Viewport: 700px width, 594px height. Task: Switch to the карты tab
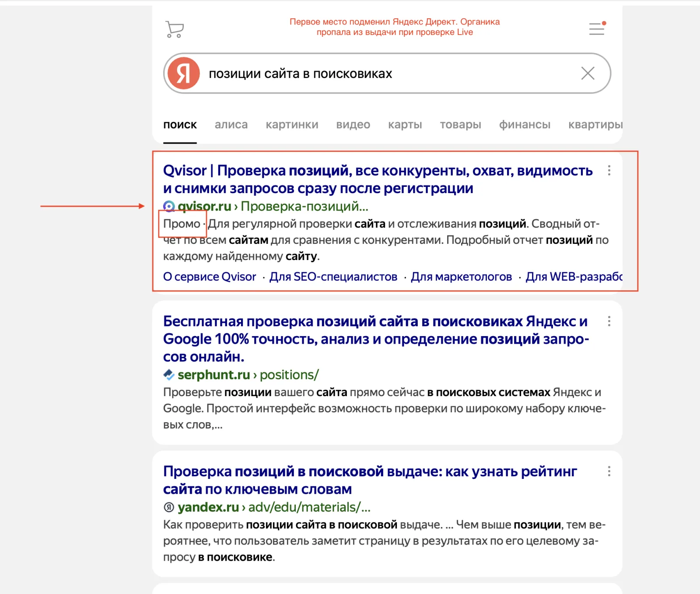405,125
